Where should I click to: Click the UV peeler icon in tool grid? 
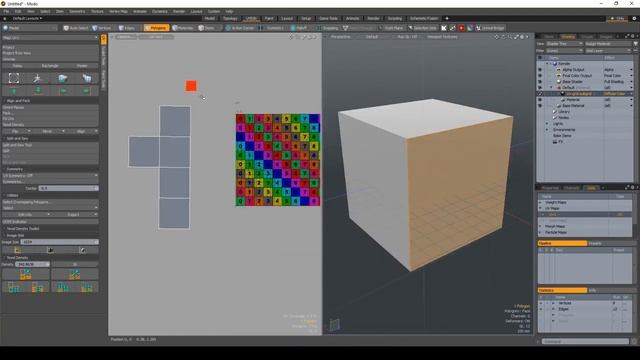tap(87, 78)
